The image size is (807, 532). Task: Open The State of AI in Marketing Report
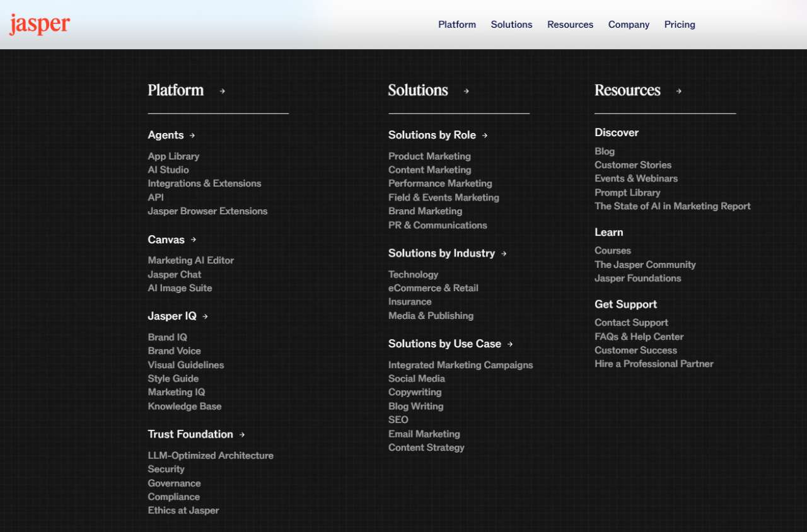672,206
